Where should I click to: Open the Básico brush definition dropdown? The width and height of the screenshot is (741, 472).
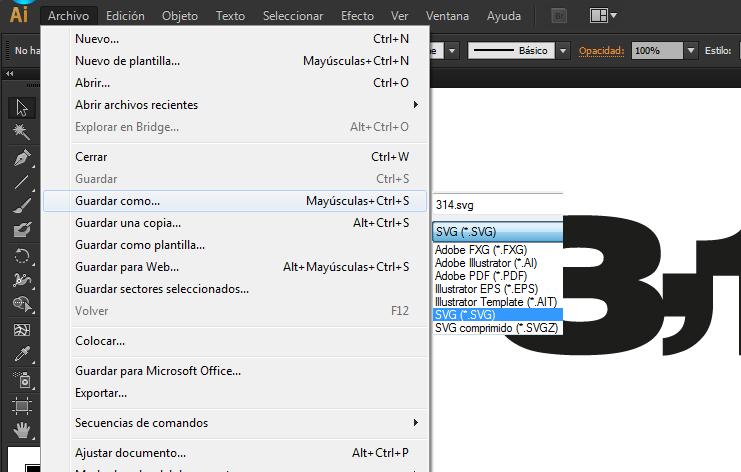(563, 51)
